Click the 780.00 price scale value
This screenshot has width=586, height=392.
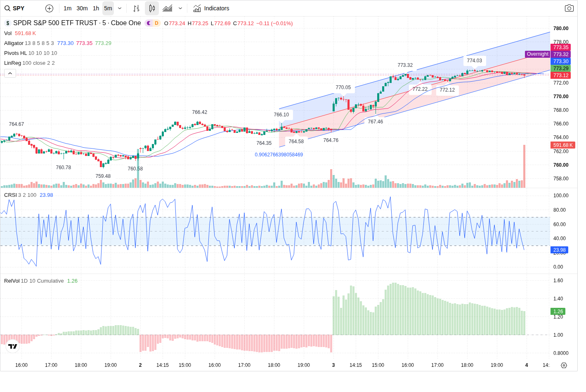coord(561,28)
